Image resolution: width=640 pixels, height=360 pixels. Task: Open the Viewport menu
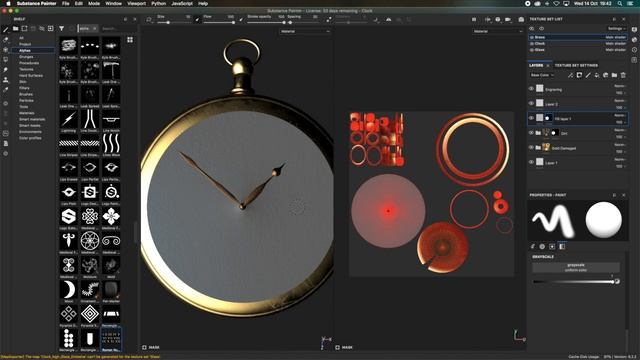coord(136,3)
